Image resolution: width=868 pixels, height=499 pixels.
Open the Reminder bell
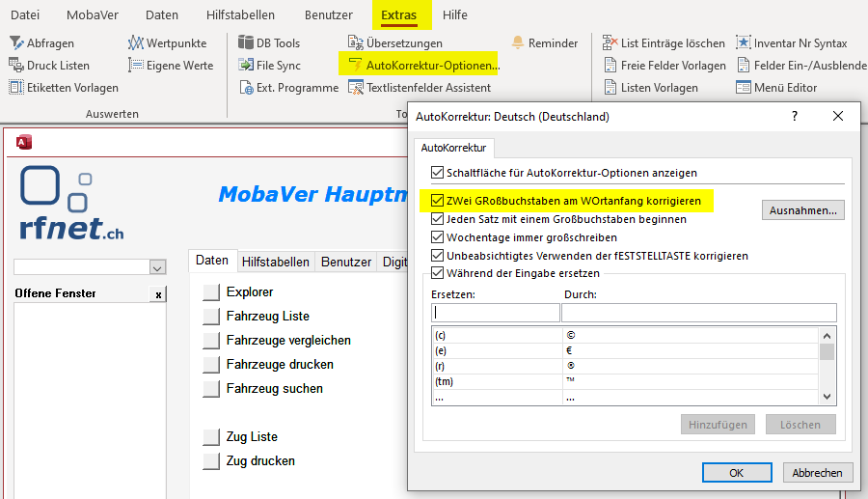tap(545, 43)
